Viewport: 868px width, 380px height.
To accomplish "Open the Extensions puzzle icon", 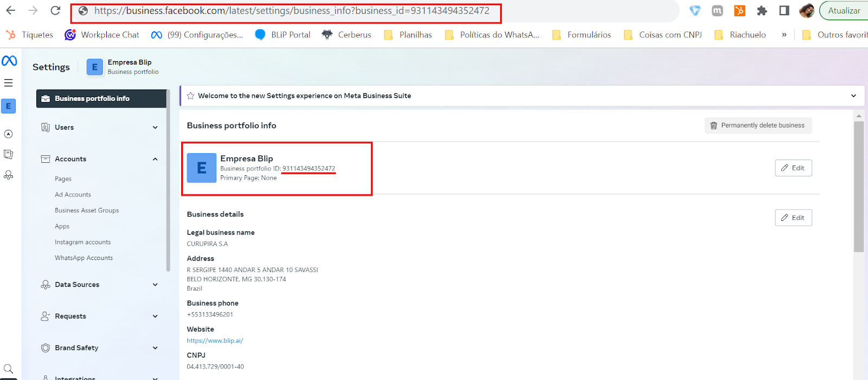I will (x=762, y=10).
